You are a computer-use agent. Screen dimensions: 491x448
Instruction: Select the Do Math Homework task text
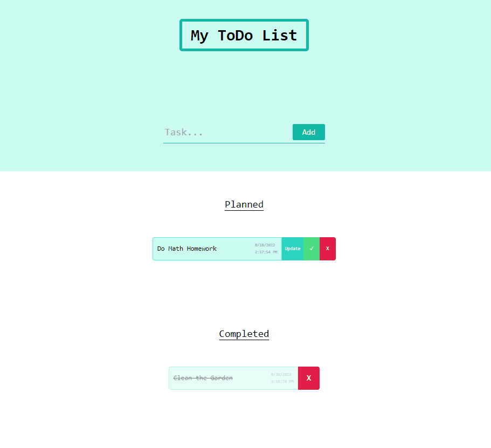[x=186, y=249]
